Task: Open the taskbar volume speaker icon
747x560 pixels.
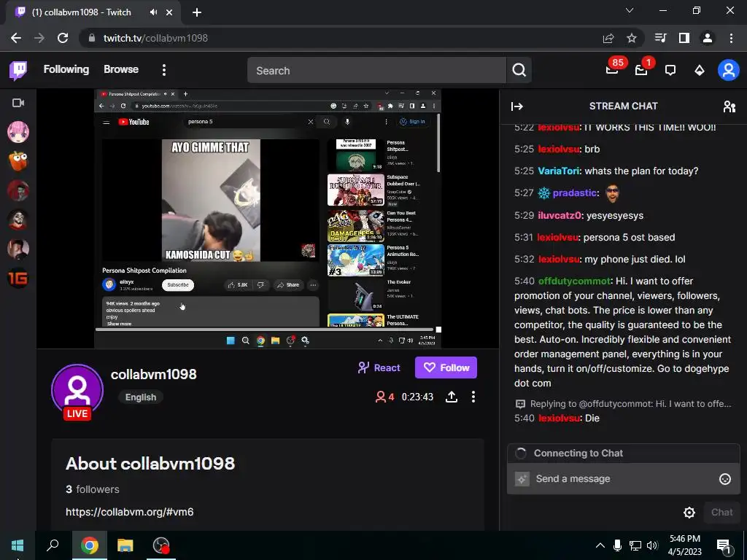Action: tap(652, 545)
